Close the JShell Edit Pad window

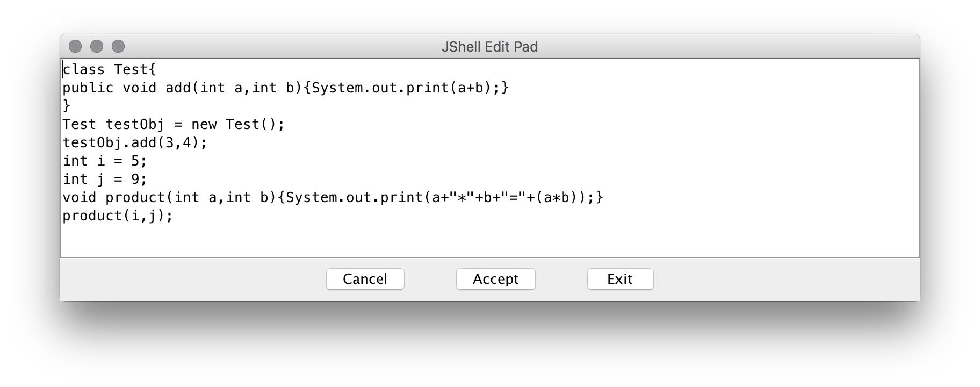coord(75,47)
